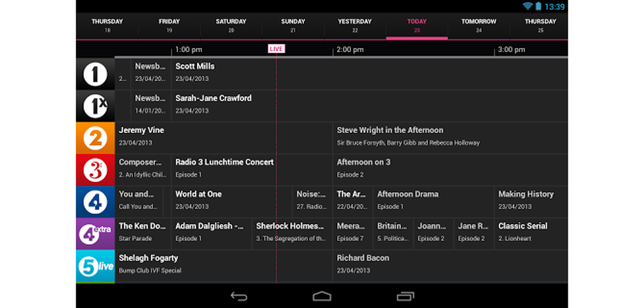Open Radio 3 Lunchtime Concert
Screen dimensions: 644x308
click(252, 170)
